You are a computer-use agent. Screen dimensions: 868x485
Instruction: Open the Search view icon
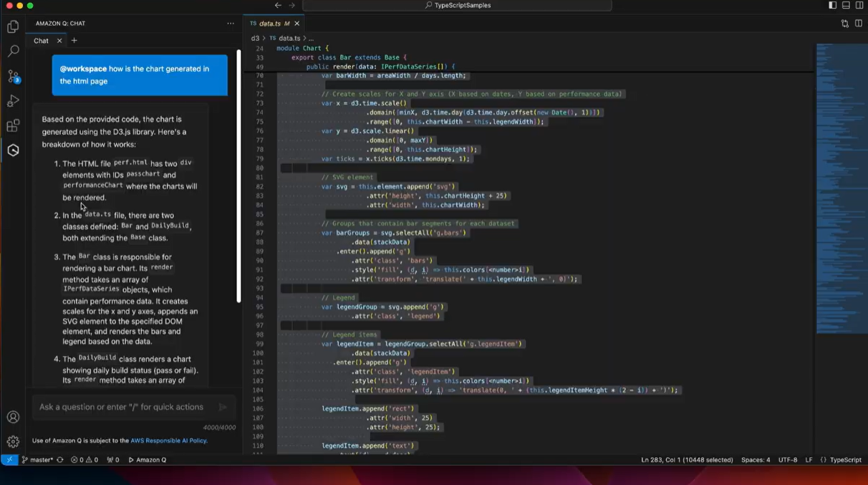coord(13,51)
